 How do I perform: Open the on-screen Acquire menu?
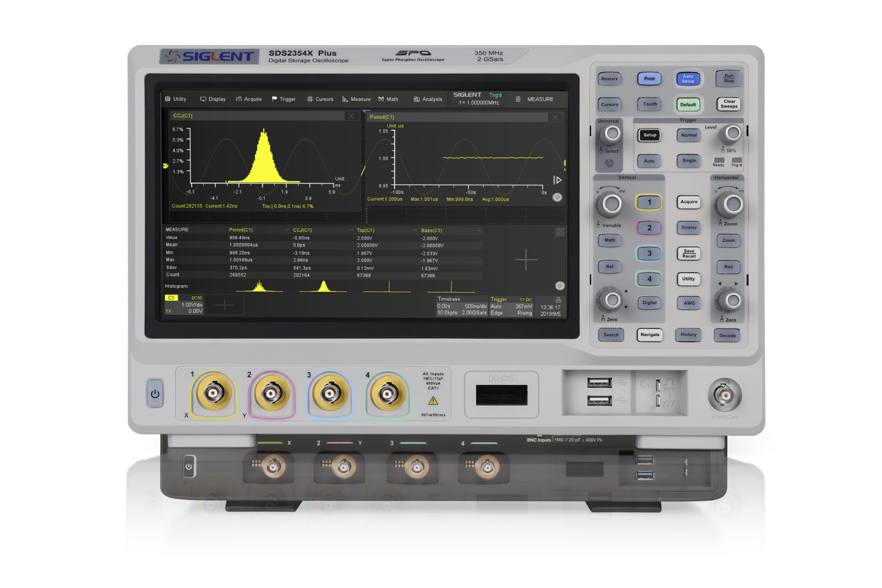[x=249, y=99]
